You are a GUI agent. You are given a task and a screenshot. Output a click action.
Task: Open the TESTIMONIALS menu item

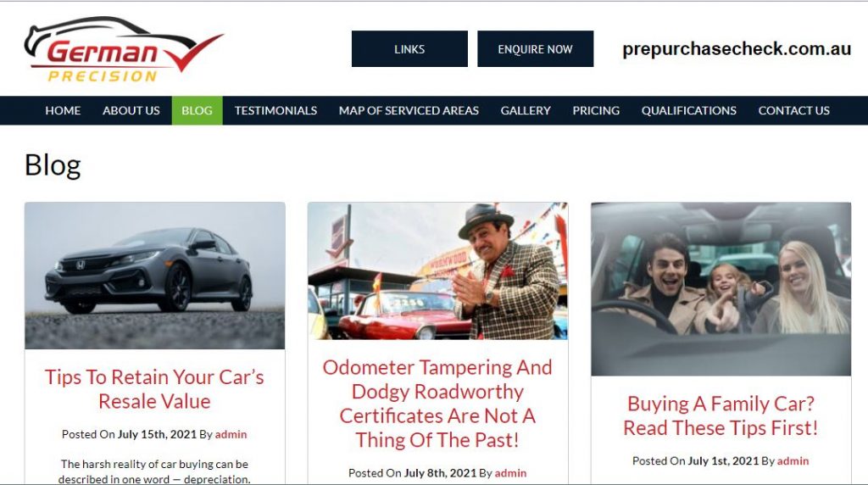[x=275, y=110]
